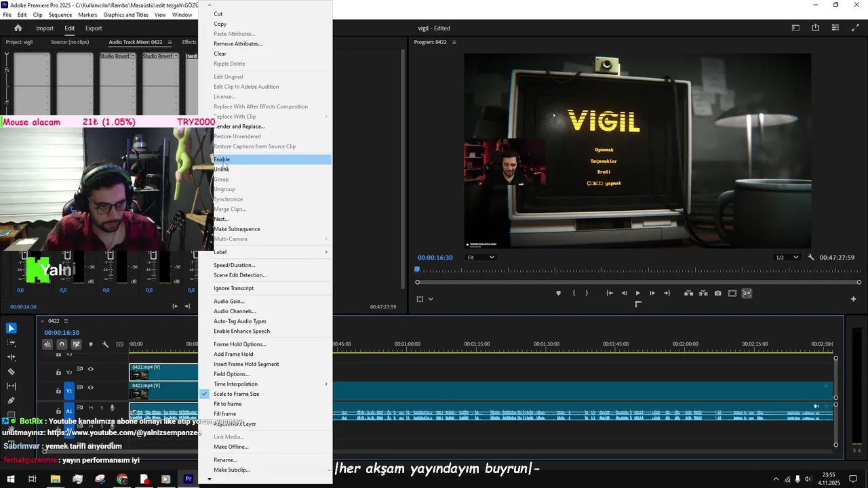
Task: Click Add Marker in Program monitor
Action: [558, 293]
